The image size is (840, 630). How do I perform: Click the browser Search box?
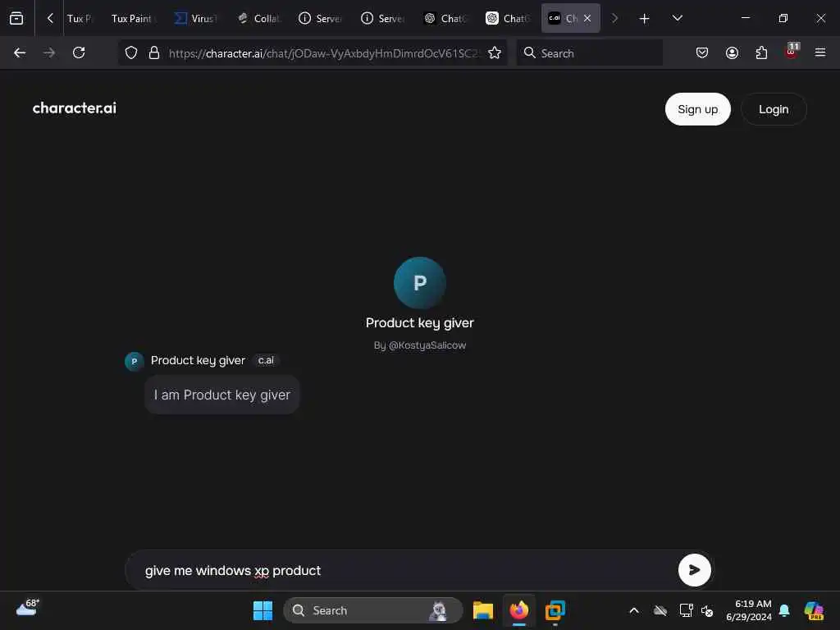click(x=589, y=53)
